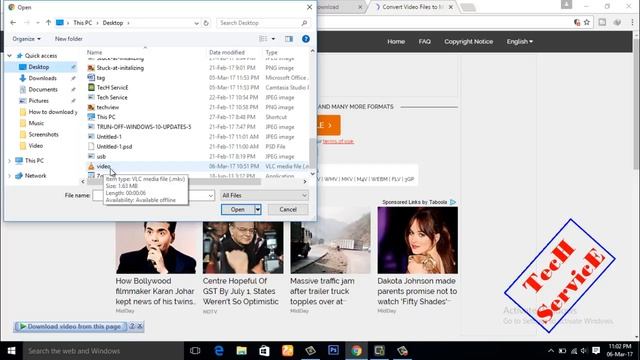This screenshot has width=640, height=360.
Task: Open FAQ in the website navigation
Action: (424, 42)
